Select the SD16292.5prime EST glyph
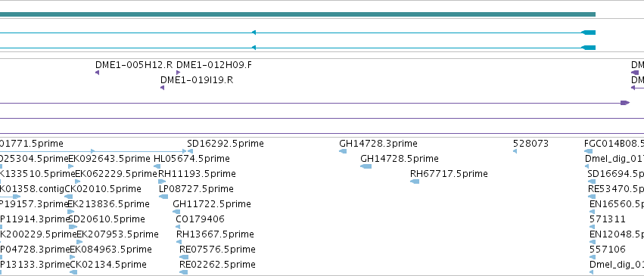 coord(190,151)
